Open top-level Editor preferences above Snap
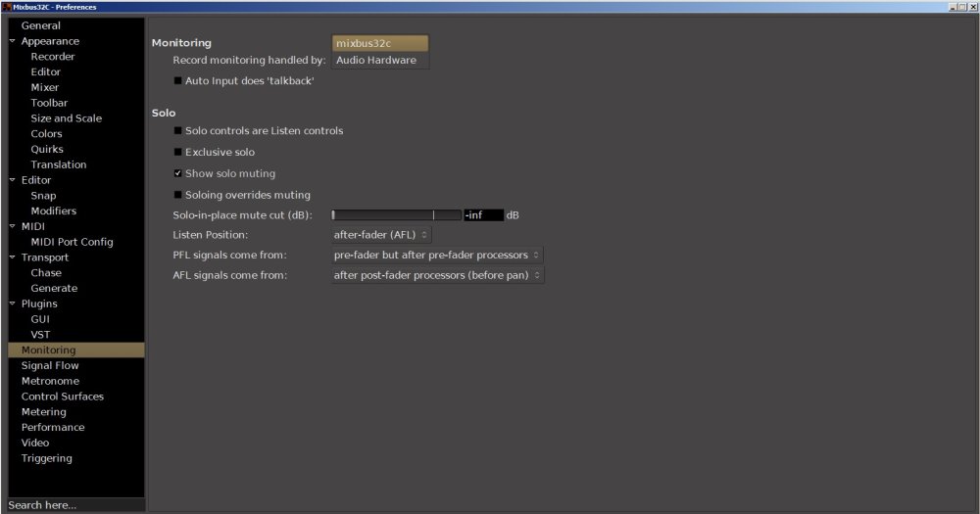Image resolution: width=980 pixels, height=514 pixels. tap(36, 180)
